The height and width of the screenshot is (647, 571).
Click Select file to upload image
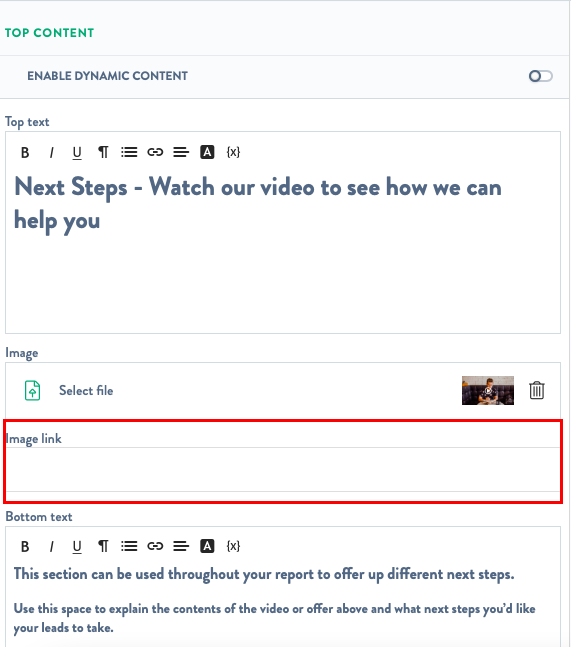pos(86,390)
